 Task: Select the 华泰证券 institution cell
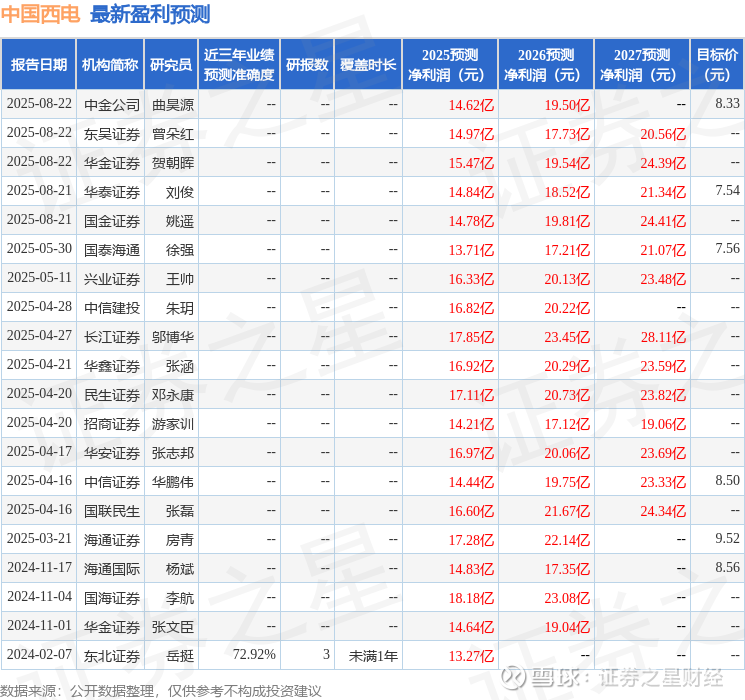[x=112, y=192]
